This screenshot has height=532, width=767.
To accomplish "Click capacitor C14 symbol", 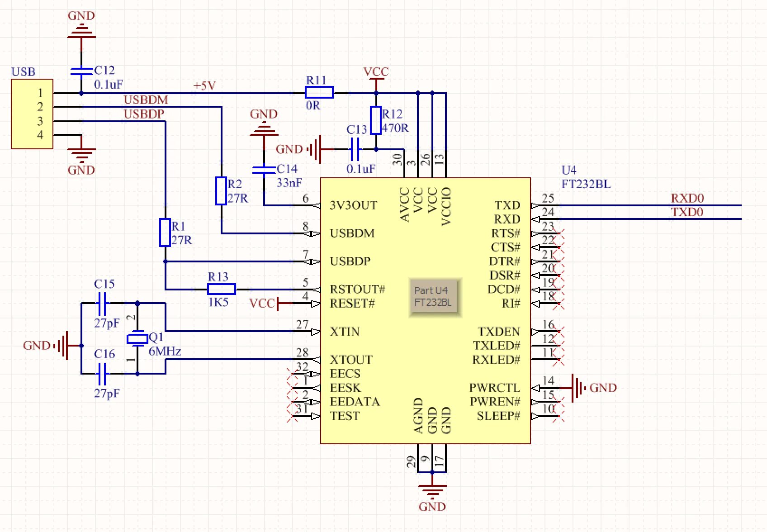I will coord(264,170).
